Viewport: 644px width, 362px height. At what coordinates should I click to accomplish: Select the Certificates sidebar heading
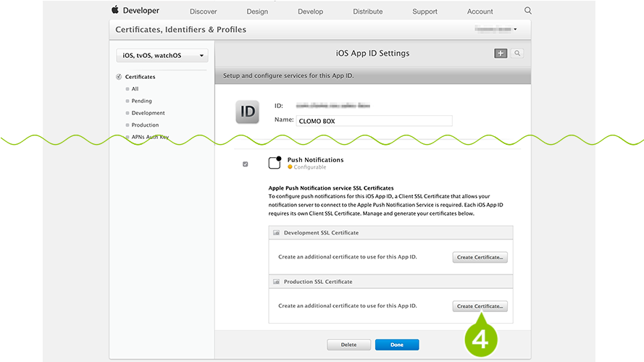point(140,77)
